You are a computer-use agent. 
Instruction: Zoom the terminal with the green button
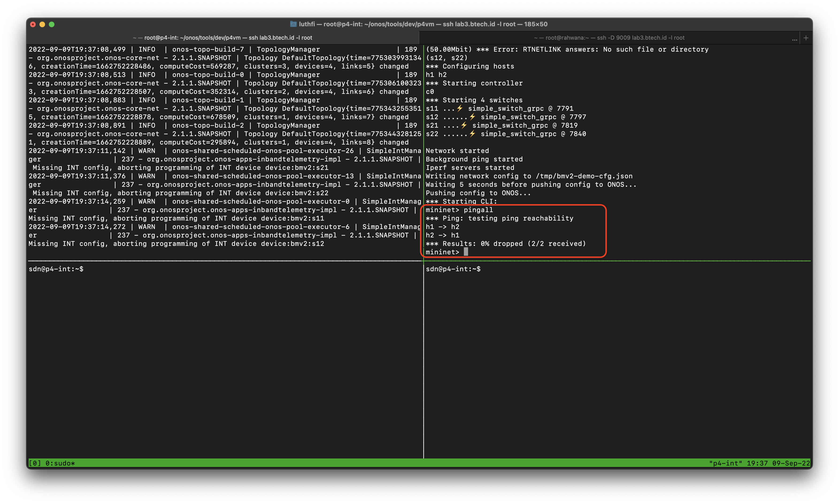click(x=52, y=24)
